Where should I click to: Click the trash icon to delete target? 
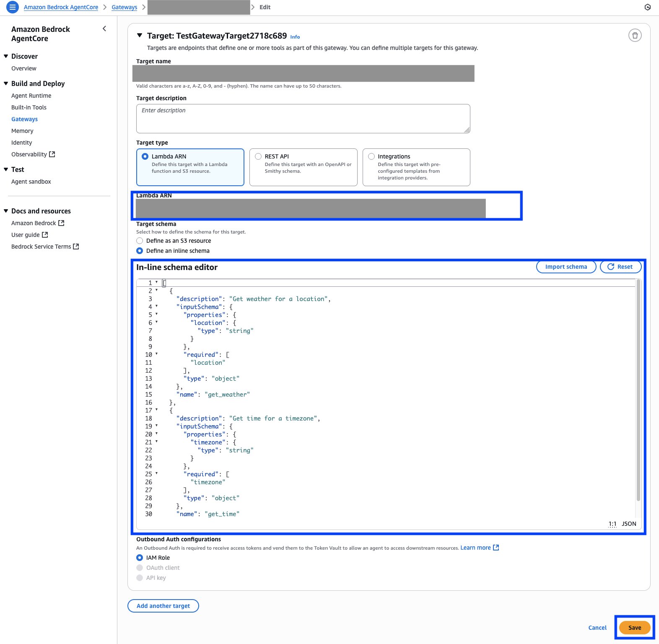tap(635, 36)
